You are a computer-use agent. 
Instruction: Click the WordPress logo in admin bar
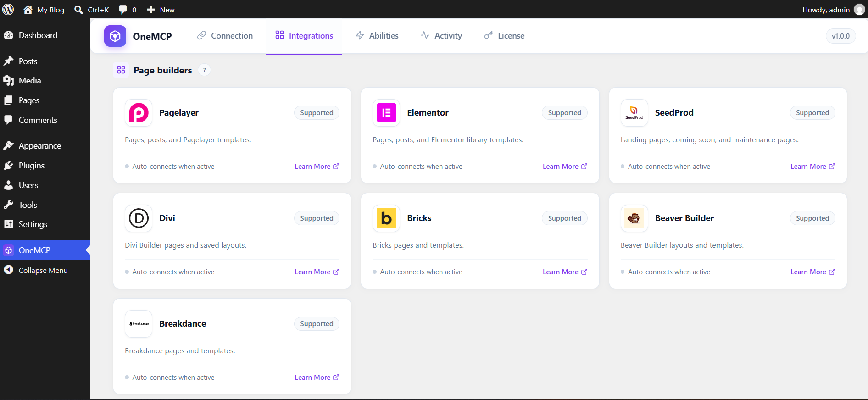8,10
